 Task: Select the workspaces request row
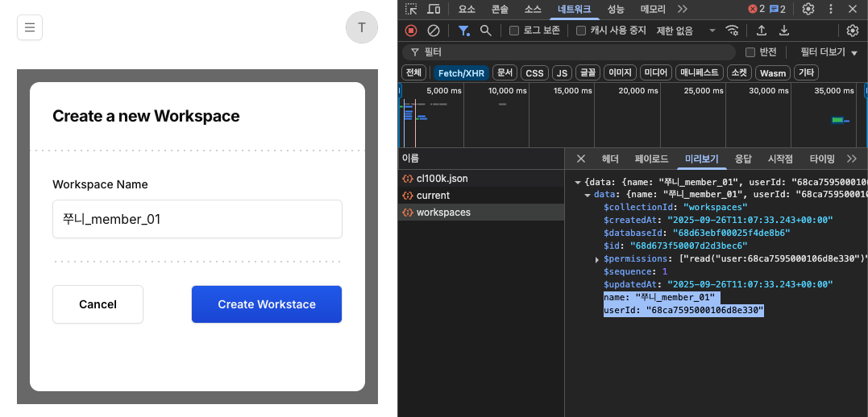click(x=481, y=213)
